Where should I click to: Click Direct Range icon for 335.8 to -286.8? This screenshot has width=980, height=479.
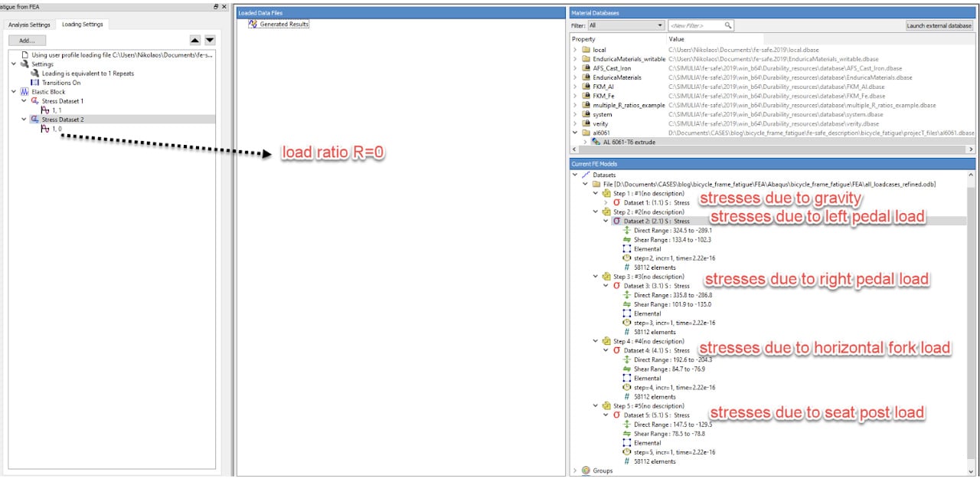pyautogui.click(x=627, y=295)
